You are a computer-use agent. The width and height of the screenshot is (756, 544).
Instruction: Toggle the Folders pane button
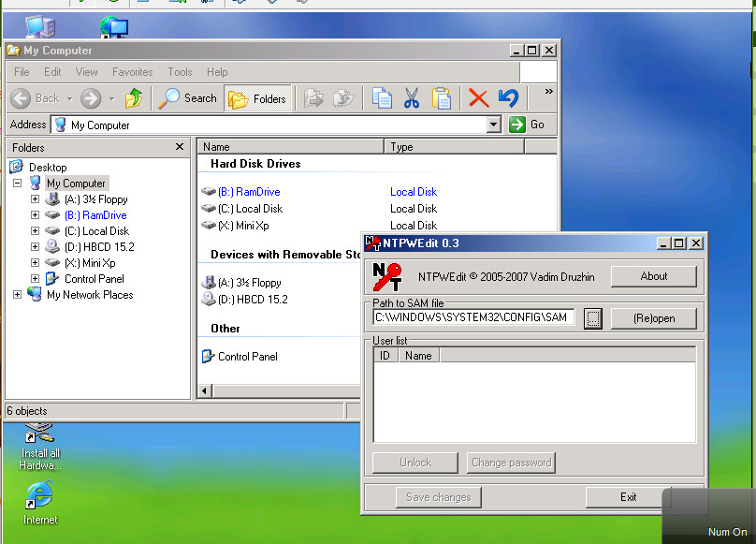tap(258, 98)
